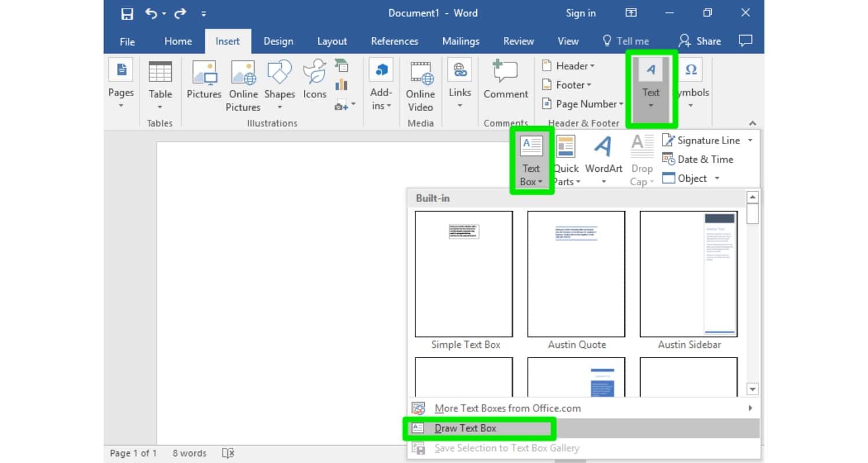868x463 pixels.
Task: Open the Add-ins dropdown
Action: (381, 84)
